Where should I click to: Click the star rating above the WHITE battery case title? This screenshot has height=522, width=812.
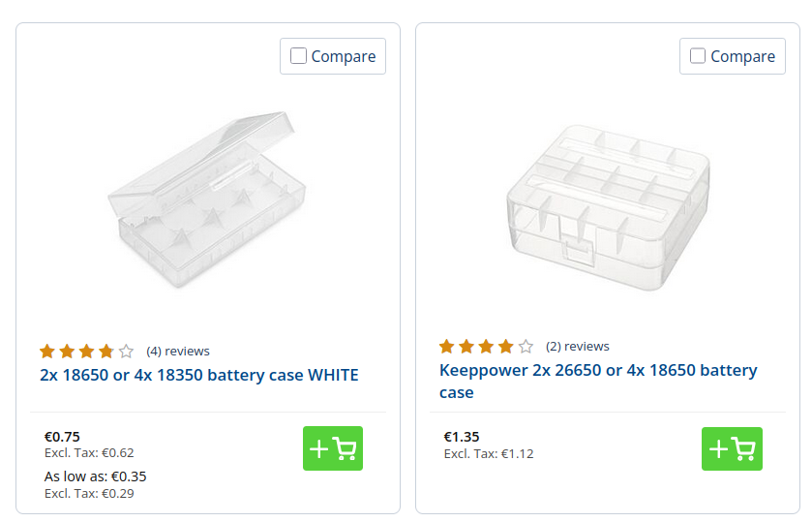point(86,351)
